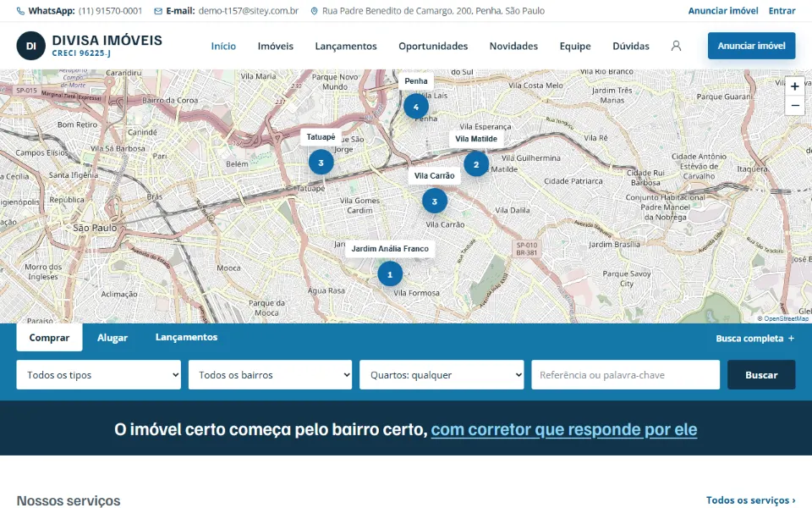Click the Buscar search button
812x508 pixels.
(761, 375)
